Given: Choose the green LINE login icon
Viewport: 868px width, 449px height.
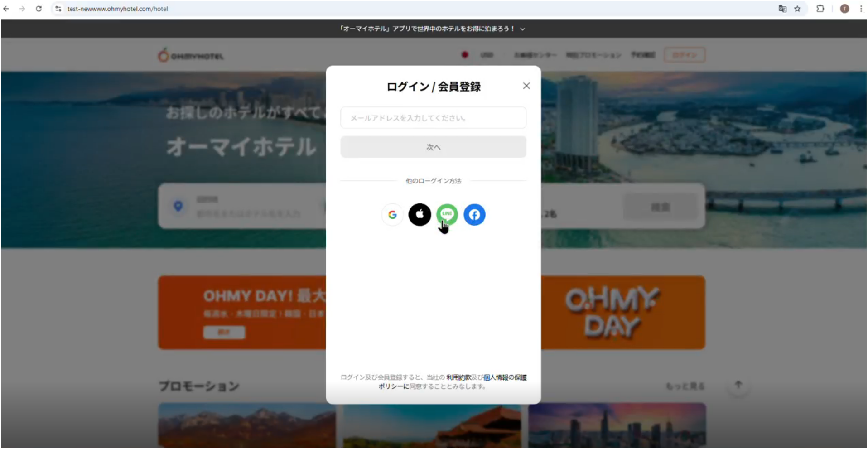Looking at the screenshot, I should click(x=447, y=215).
